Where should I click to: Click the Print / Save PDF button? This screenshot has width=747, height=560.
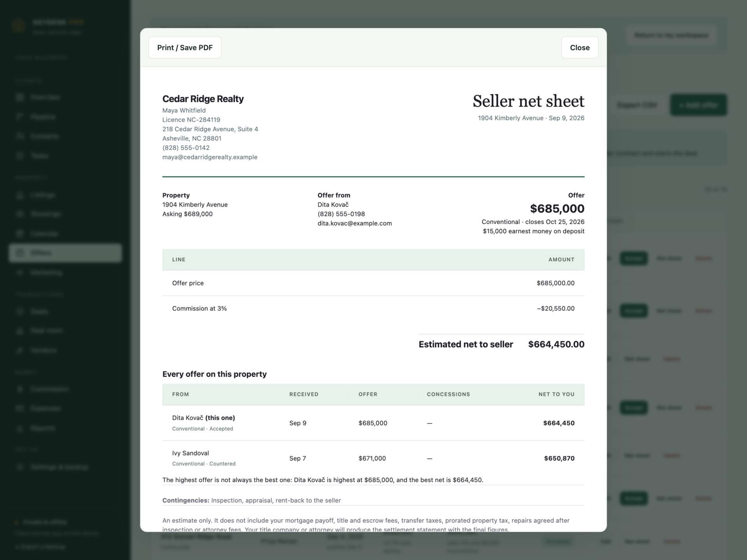tap(185, 47)
